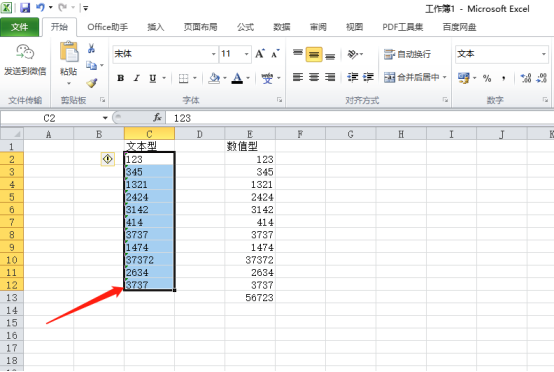
Task: Toggle Bold formatting
Action: (x=120, y=78)
